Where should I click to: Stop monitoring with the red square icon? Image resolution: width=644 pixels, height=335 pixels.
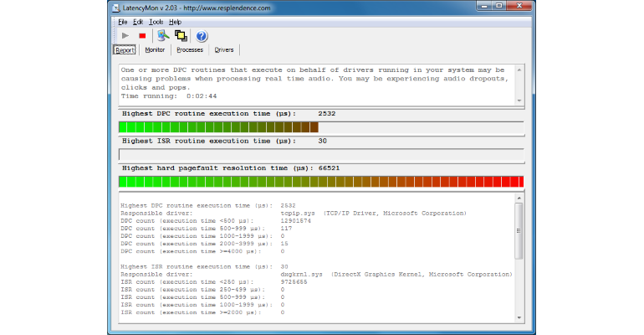(x=142, y=36)
